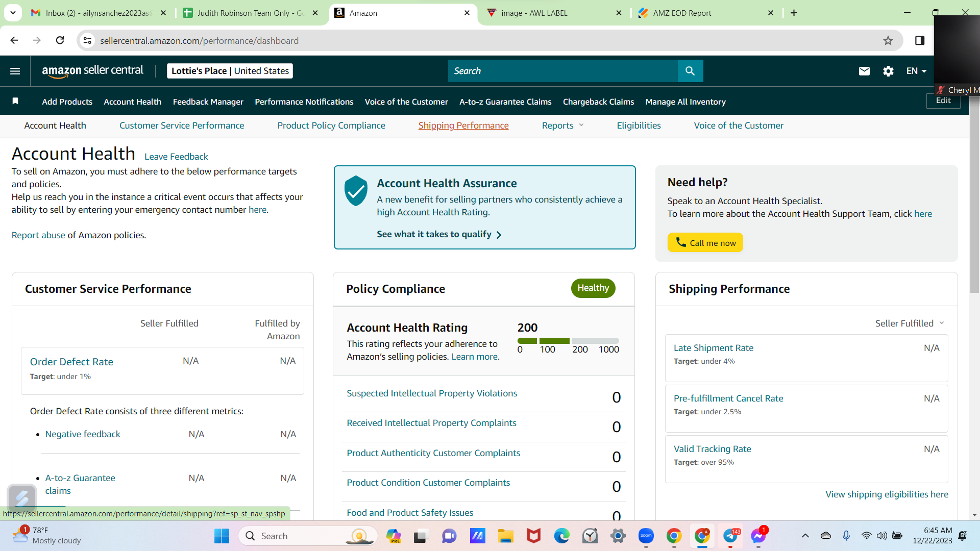Open the notification bell in system tray
This screenshot has height=551, width=980.
[963, 536]
